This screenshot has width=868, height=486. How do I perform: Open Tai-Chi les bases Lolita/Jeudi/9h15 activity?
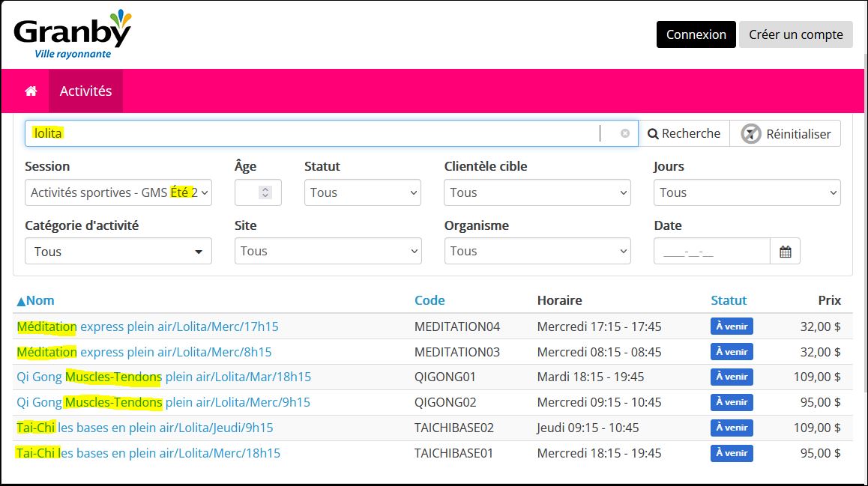pyautogui.click(x=145, y=428)
